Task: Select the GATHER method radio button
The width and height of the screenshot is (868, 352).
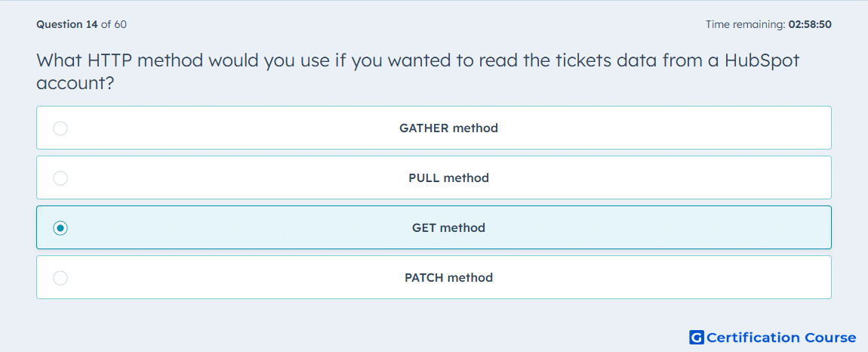Action: [60, 128]
